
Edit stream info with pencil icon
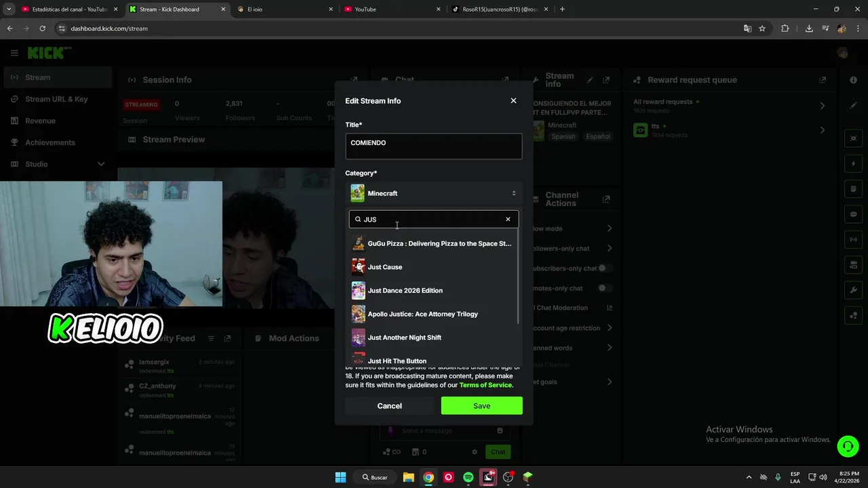(590, 80)
